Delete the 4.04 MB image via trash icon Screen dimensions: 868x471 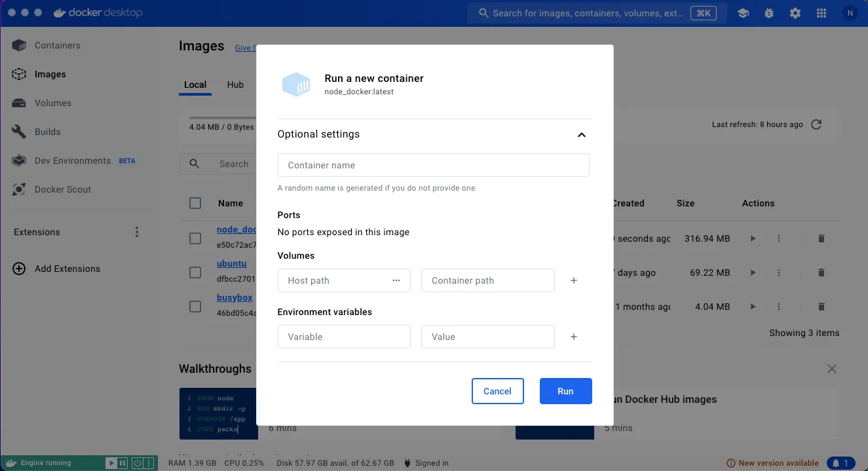pyautogui.click(x=821, y=307)
